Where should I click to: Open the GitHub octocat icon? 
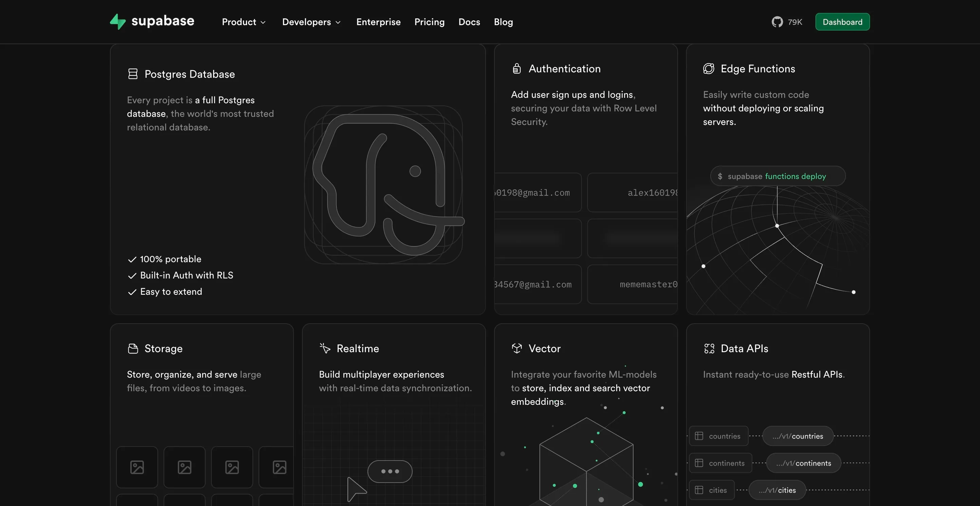[x=777, y=22]
